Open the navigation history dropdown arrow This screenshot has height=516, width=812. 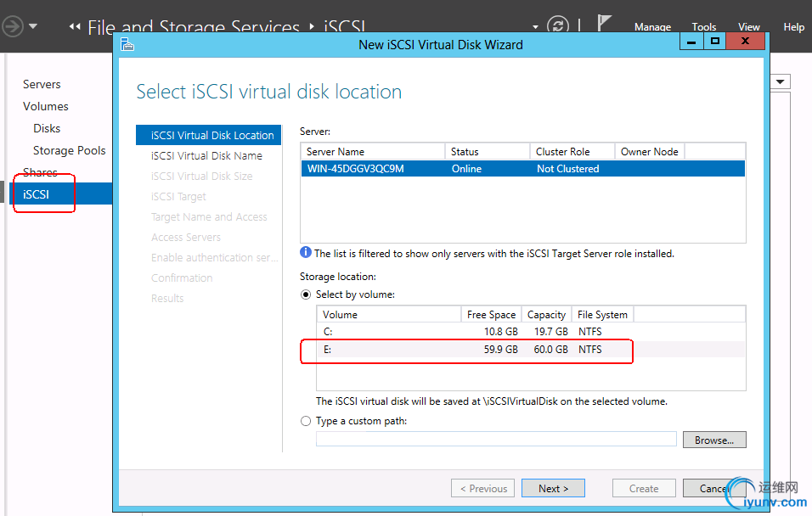click(x=33, y=26)
